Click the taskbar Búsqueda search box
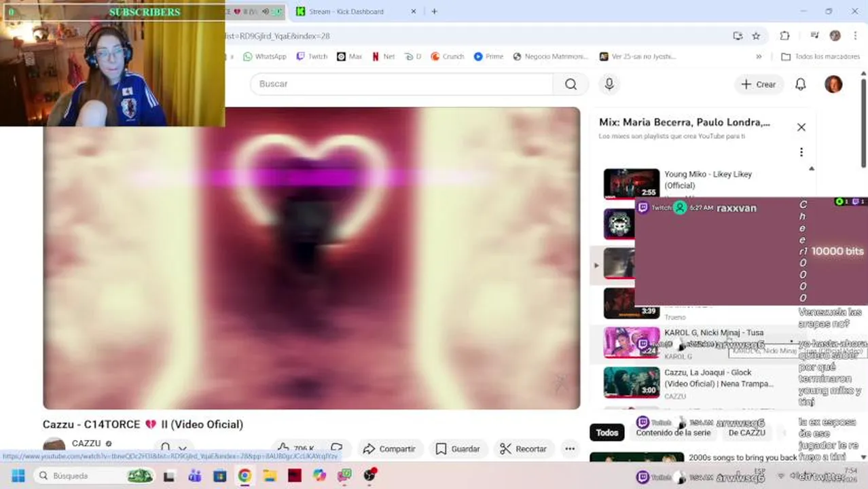This screenshot has width=868, height=489. [x=95, y=476]
